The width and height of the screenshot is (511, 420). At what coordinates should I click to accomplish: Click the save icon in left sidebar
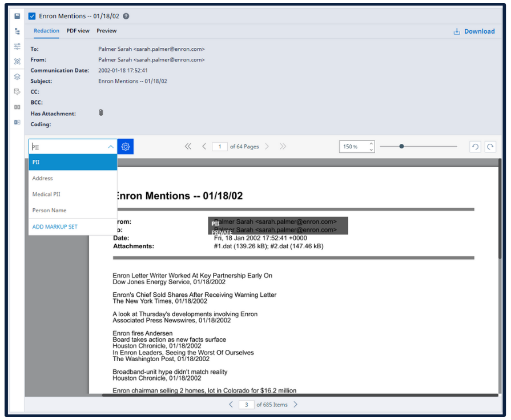tap(17, 16)
